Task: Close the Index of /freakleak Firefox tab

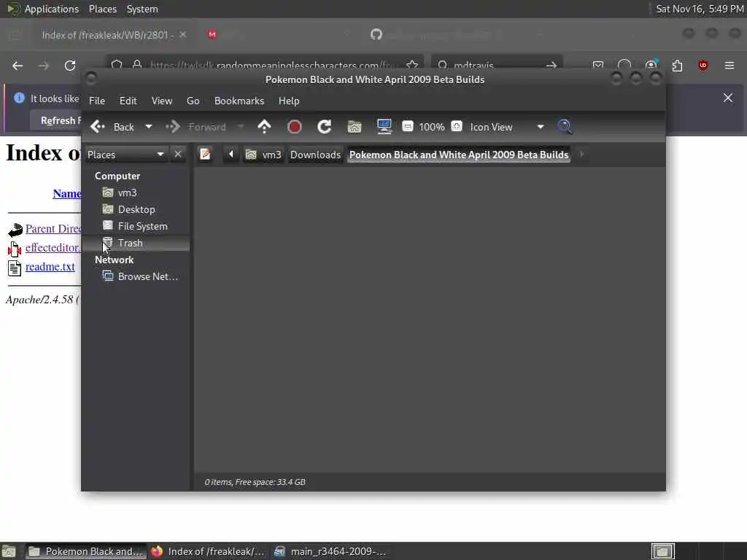Action: coord(183,35)
